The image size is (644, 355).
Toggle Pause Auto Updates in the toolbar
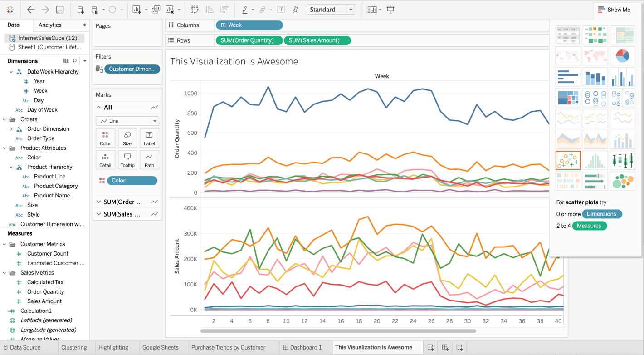[x=94, y=10]
